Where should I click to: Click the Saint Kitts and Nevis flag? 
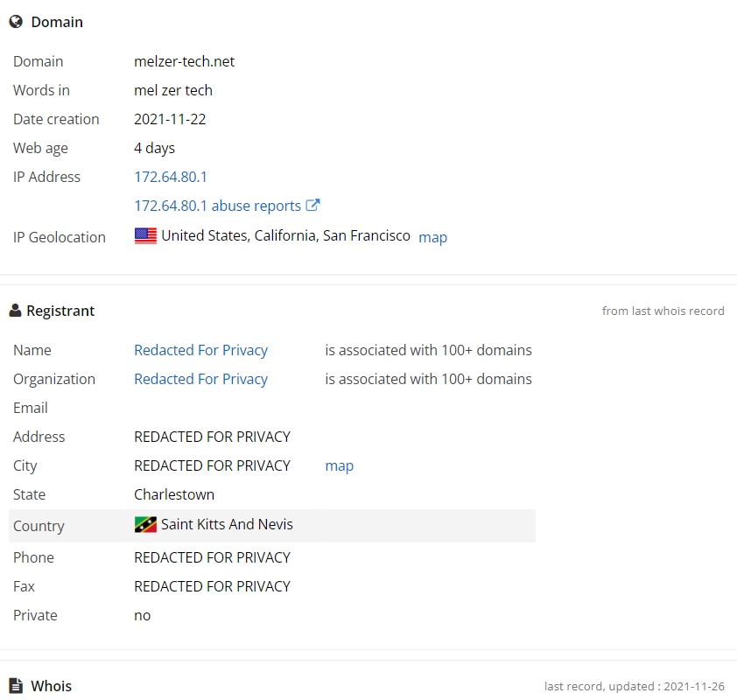click(145, 524)
